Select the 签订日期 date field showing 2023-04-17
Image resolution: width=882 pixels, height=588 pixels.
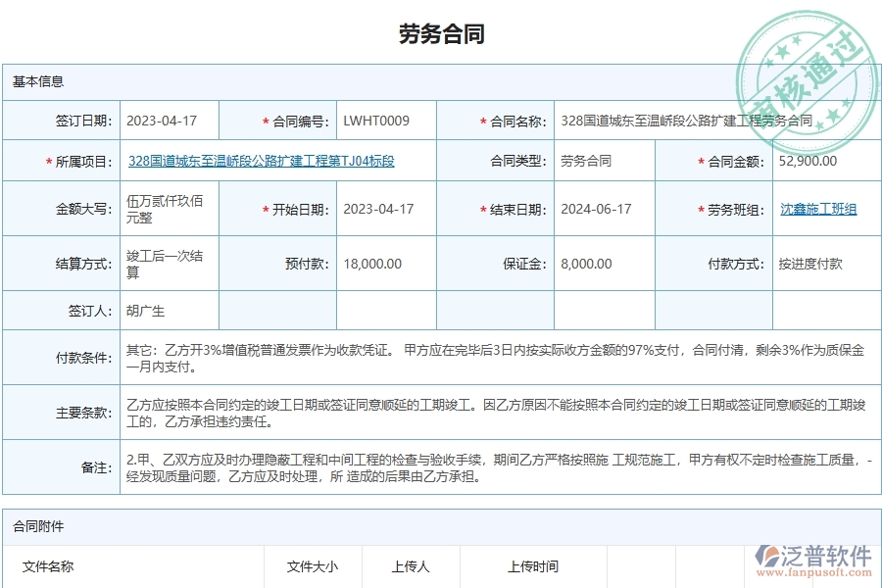pyautogui.click(x=164, y=121)
